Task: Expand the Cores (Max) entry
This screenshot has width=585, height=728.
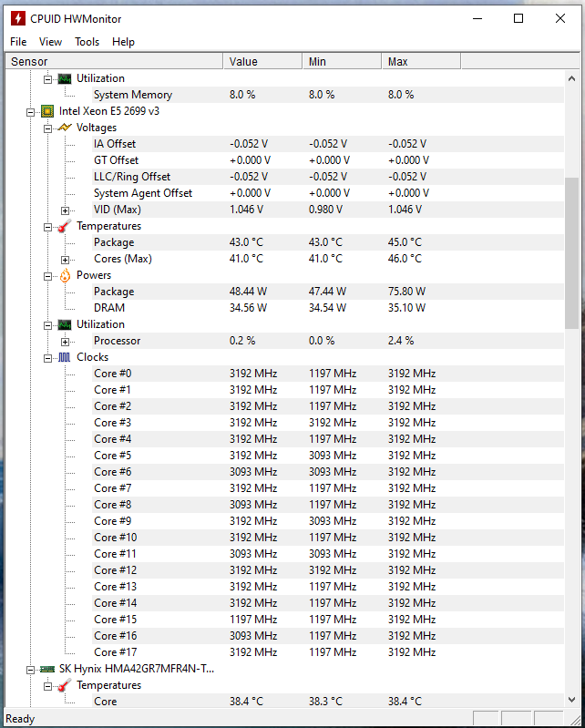Action: (x=65, y=260)
